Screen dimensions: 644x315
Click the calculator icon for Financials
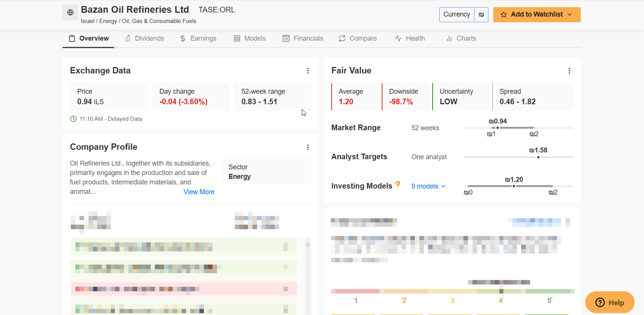tap(286, 38)
